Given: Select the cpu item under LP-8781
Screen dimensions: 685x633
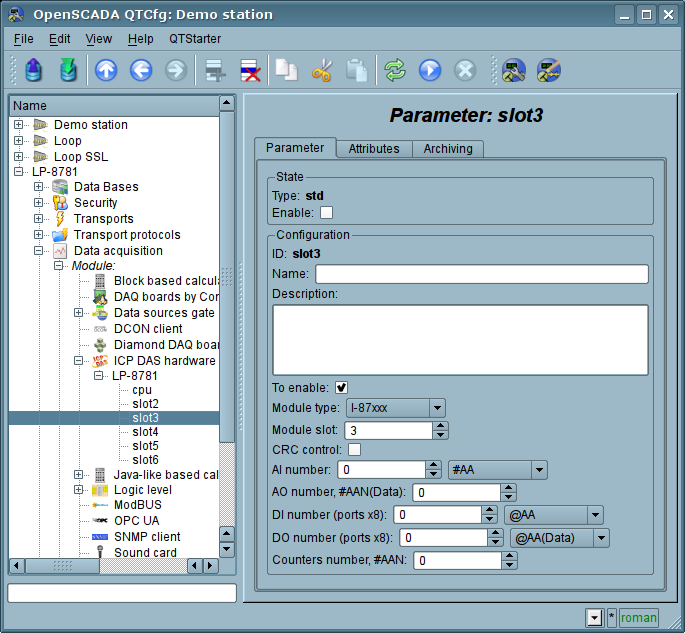Looking at the screenshot, I should coord(141,390).
